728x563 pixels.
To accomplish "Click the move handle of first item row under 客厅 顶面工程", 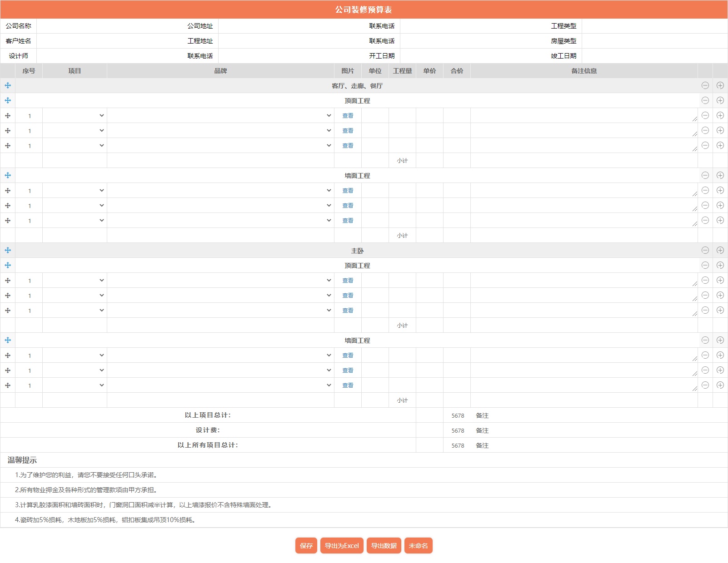I will pos(8,116).
